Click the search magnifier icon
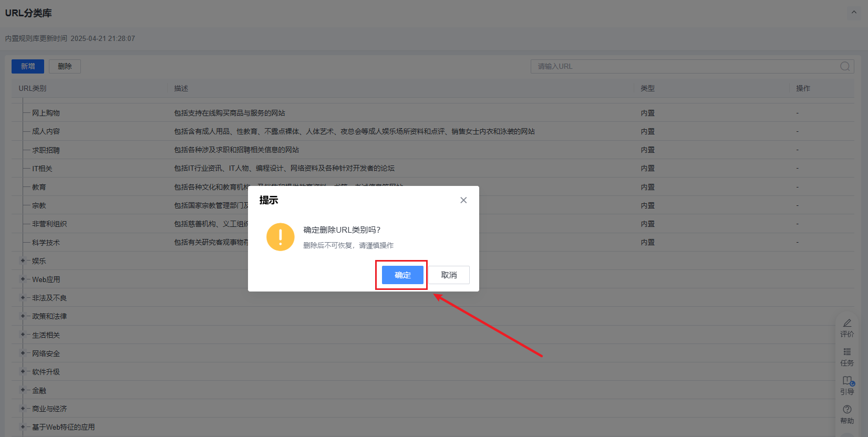 [x=845, y=66]
